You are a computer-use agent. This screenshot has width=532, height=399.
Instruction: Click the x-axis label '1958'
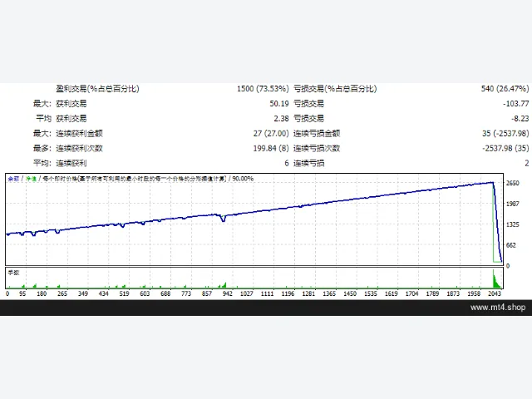pos(474,293)
